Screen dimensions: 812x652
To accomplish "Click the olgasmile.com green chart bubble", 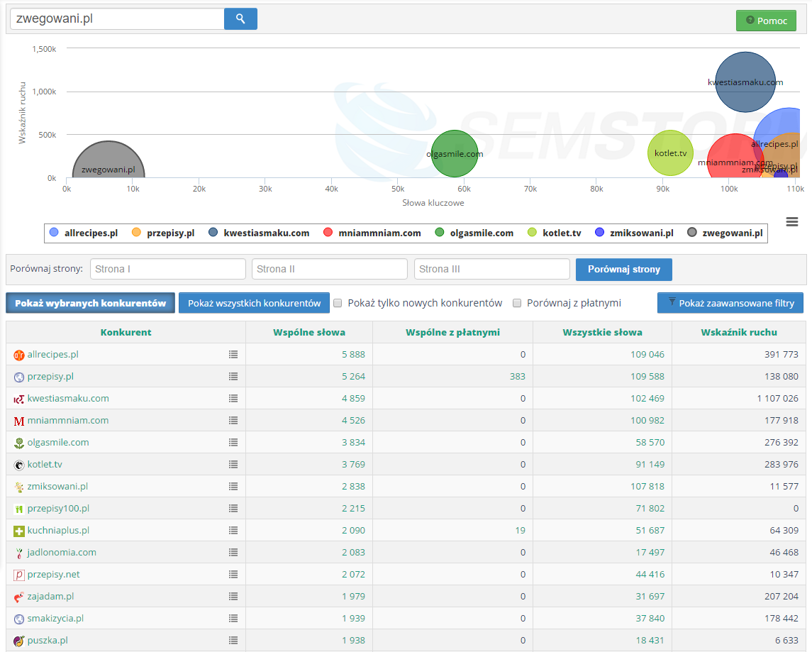I will [454, 154].
